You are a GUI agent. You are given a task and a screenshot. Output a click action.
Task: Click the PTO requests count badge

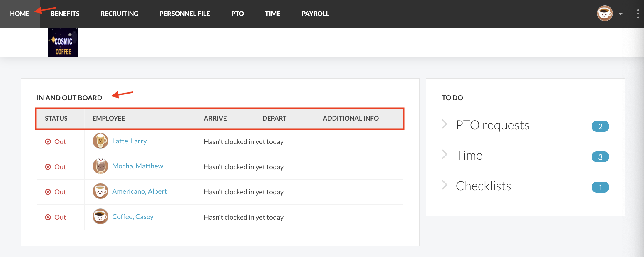pos(600,126)
